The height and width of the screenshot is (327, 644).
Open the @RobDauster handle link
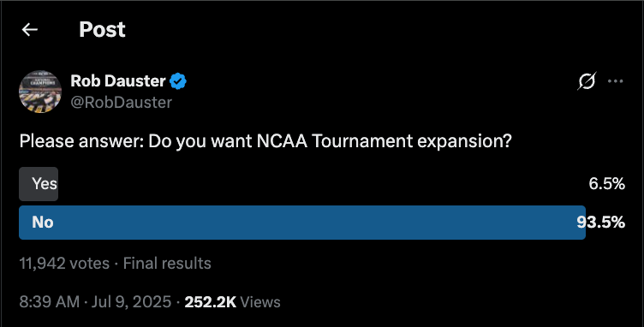coord(121,102)
